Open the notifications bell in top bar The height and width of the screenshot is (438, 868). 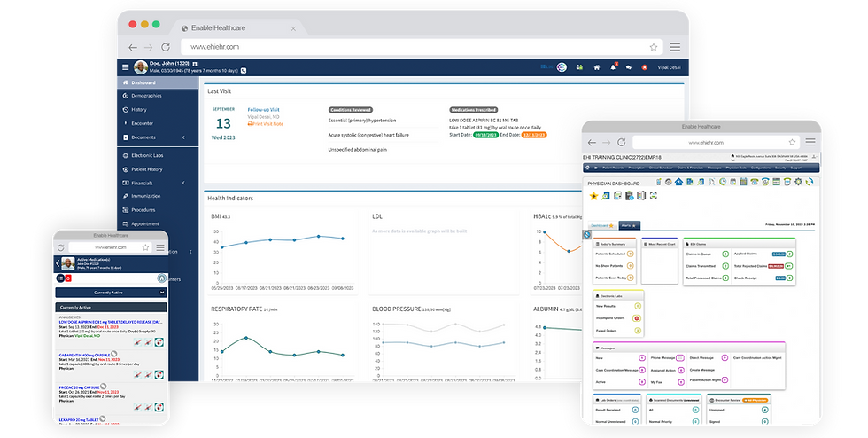coord(613,67)
